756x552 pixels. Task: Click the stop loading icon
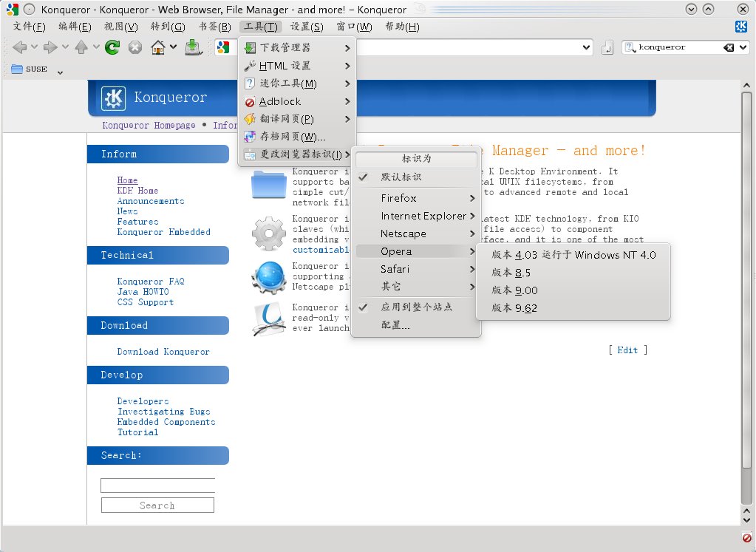[x=134, y=47]
